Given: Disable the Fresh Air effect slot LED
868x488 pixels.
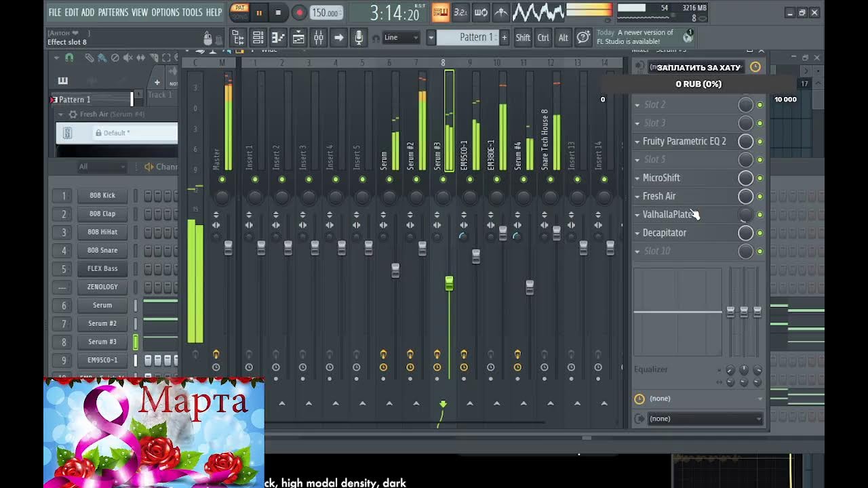Looking at the screenshot, I should [x=759, y=197].
